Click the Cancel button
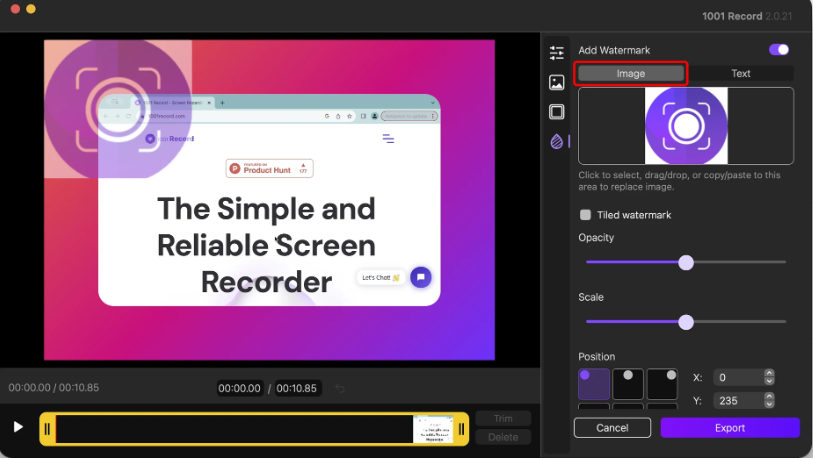Viewport: 813px width, 458px height. pyautogui.click(x=612, y=428)
